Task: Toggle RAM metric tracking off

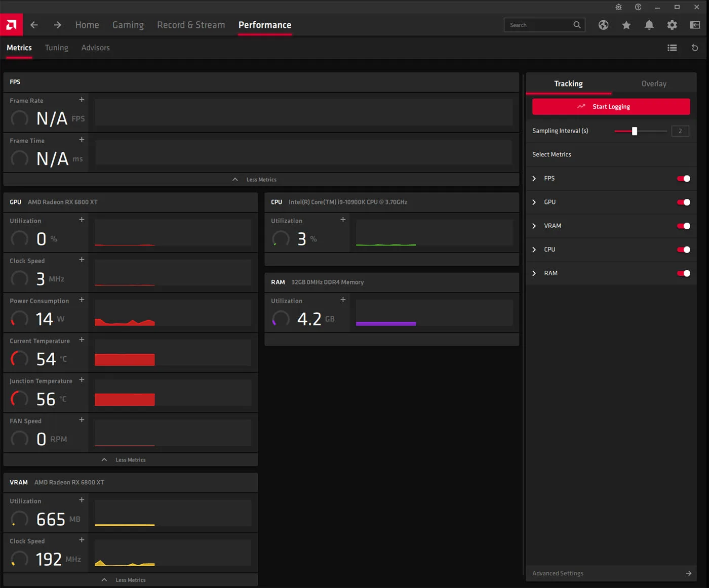Action: (684, 273)
